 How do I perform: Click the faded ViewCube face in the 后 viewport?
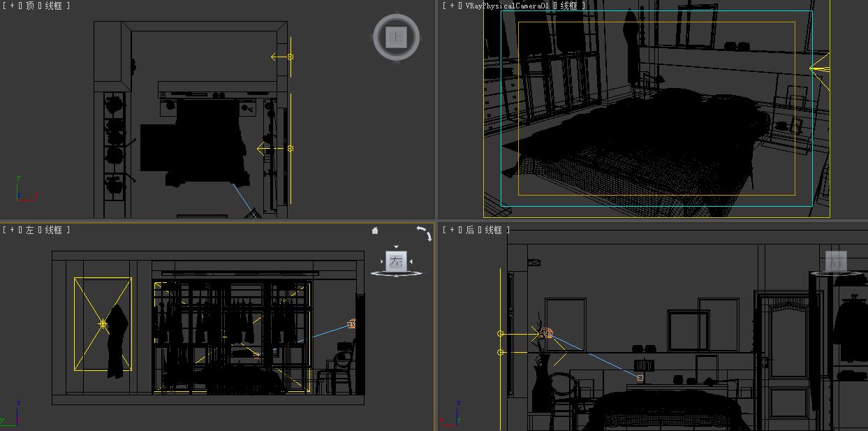point(836,262)
